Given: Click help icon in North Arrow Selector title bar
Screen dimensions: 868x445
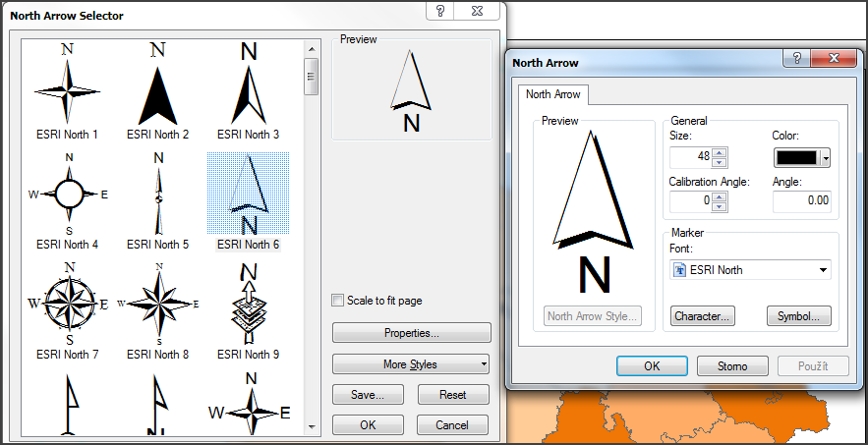Looking at the screenshot, I should coord(440,11).
